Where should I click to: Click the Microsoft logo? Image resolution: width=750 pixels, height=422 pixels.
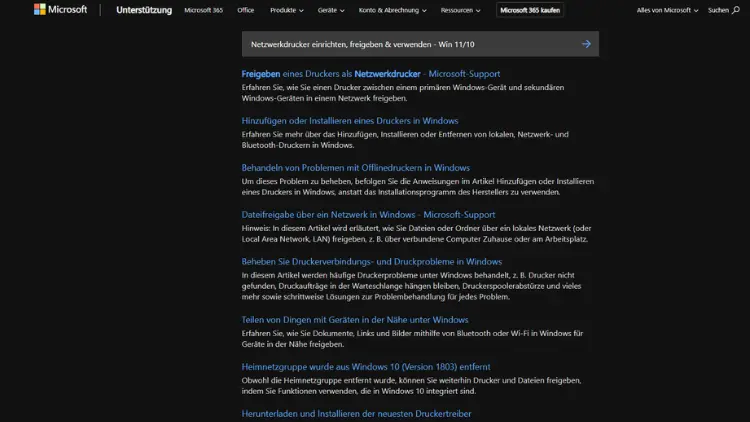[x=60, y=10]
